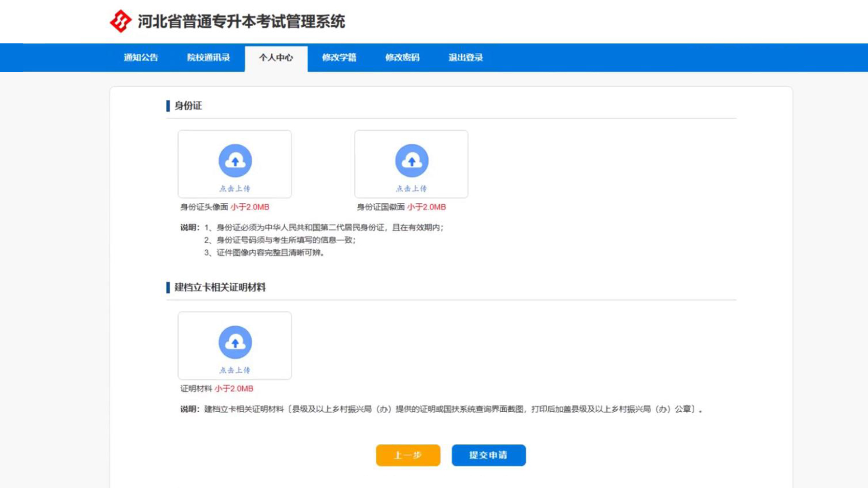The image size is (868, 488).
Task: Open the 通知公告 tab
Action: 141,57
